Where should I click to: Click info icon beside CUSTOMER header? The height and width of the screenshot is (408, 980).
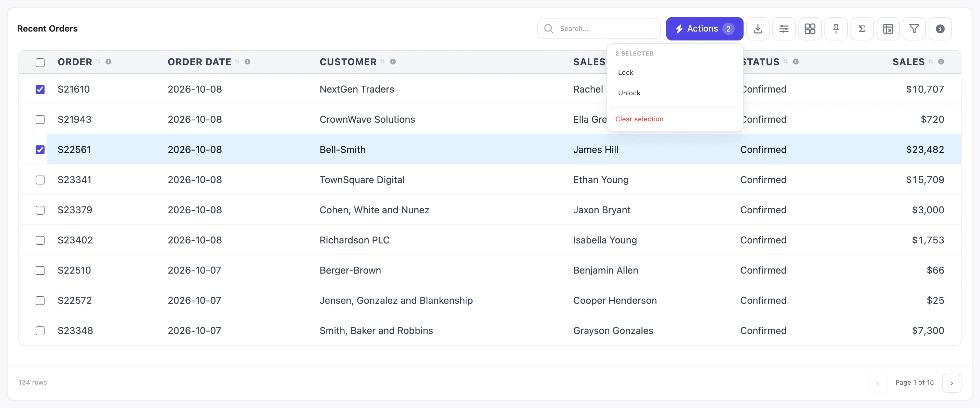click(393, 62)
